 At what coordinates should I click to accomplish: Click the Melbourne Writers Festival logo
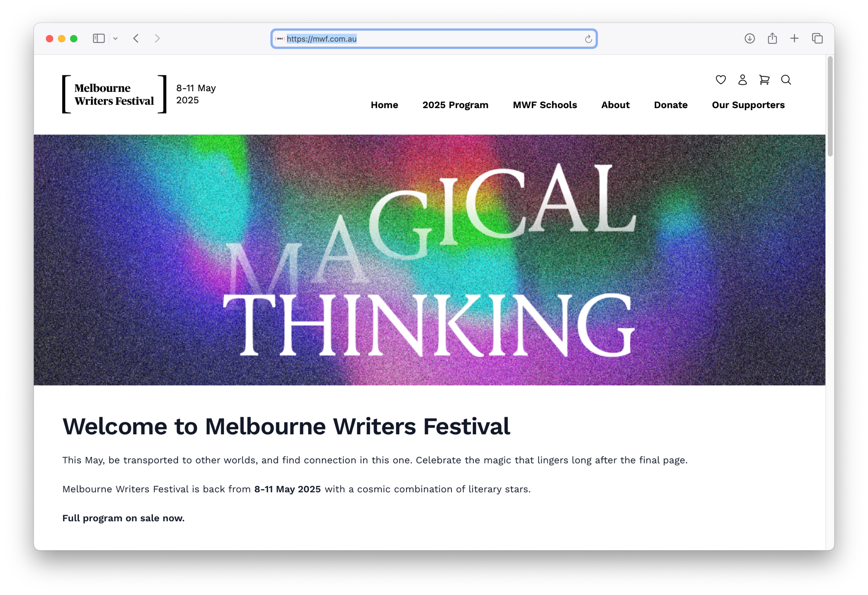point(113,94)
